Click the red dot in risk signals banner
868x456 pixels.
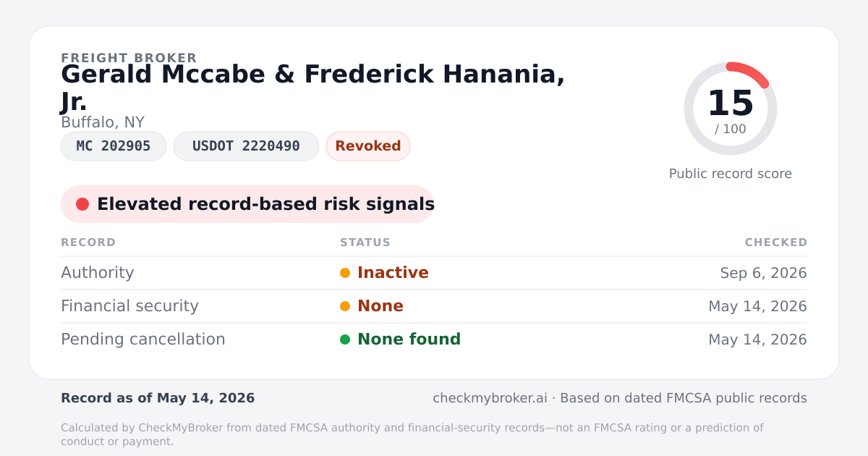[82, 204]
